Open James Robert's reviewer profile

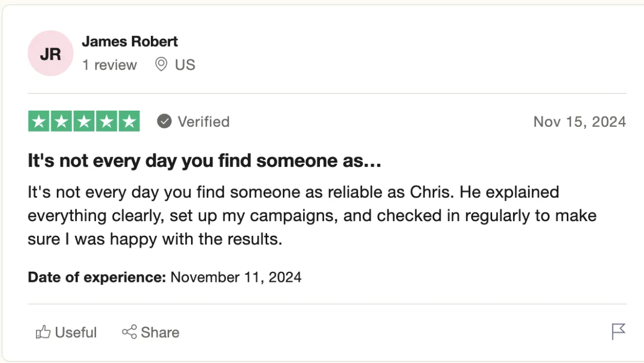point(129,41)
